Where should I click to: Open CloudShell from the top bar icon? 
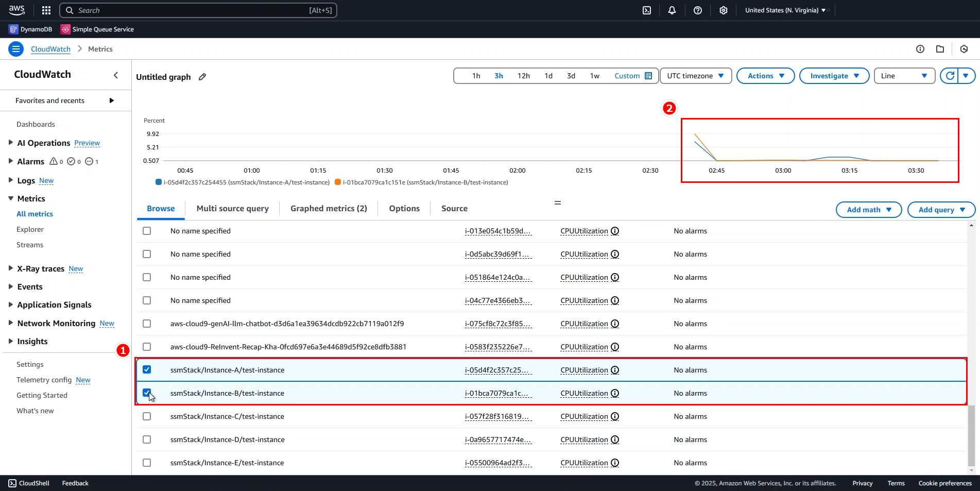647,10
